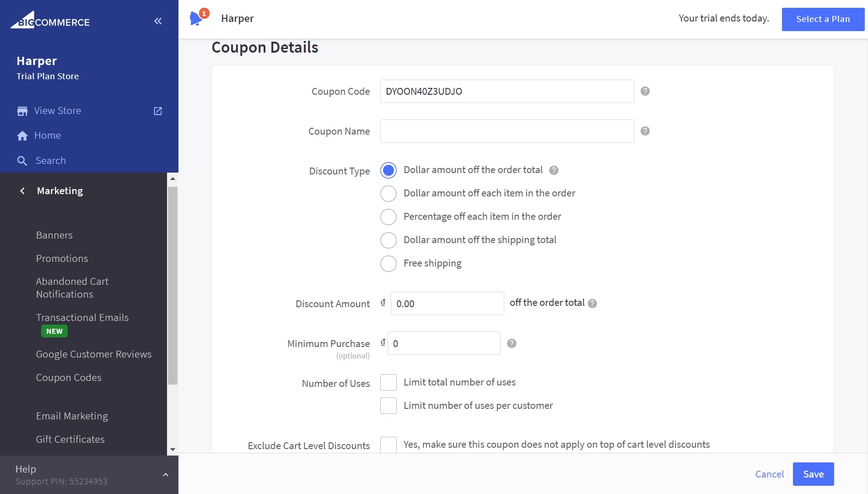The width and height of the screenshot is (868, 494).
Task: Check Limit number of uses per customer
Action: click(388, 406)
